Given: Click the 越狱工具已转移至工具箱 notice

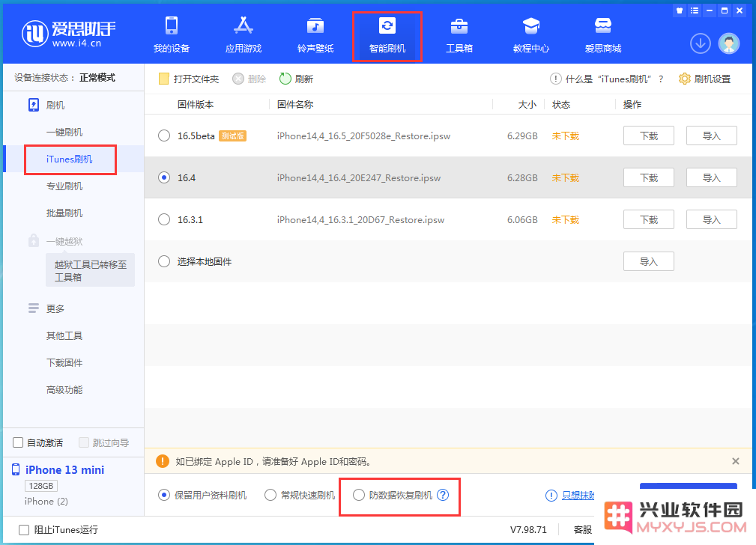Looking at the screenshot, I should click(90, 270).
